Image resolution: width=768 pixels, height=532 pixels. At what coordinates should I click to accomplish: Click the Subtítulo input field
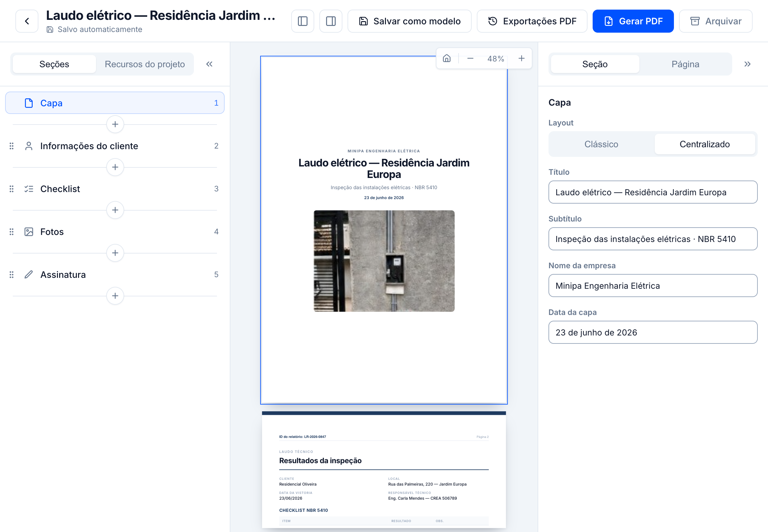652,239
